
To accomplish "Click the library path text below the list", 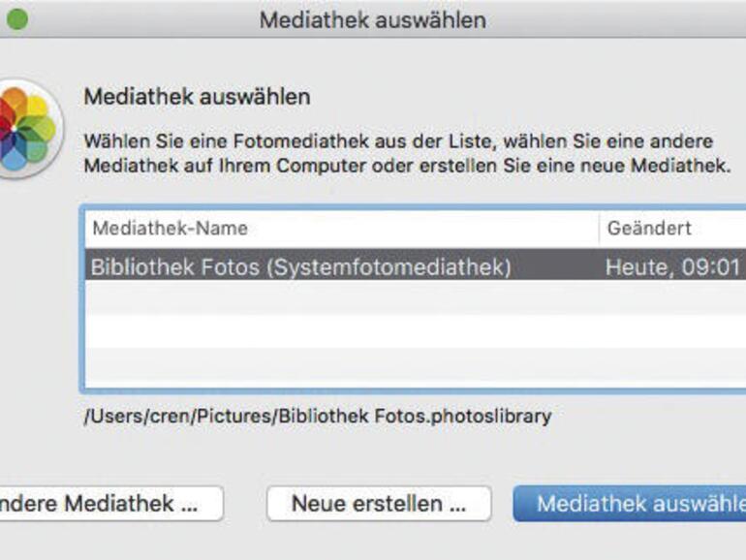I will (x=318, y=417).
